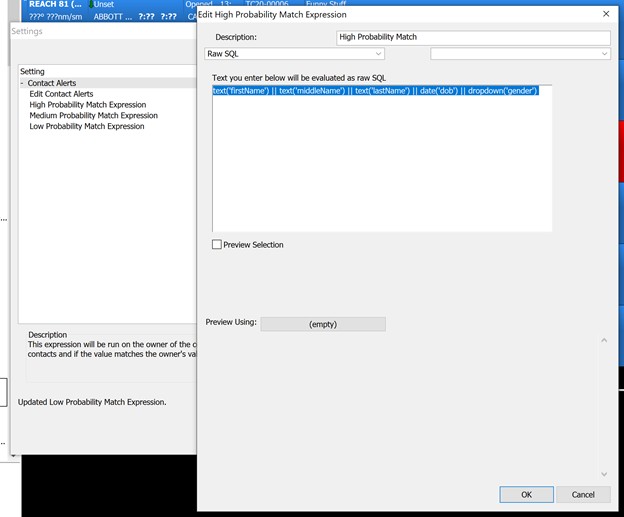The width and height of the screenshot is (624, 517).
Task: Open the empty dropdown beside Raw SQL
Action: (520, 54)
